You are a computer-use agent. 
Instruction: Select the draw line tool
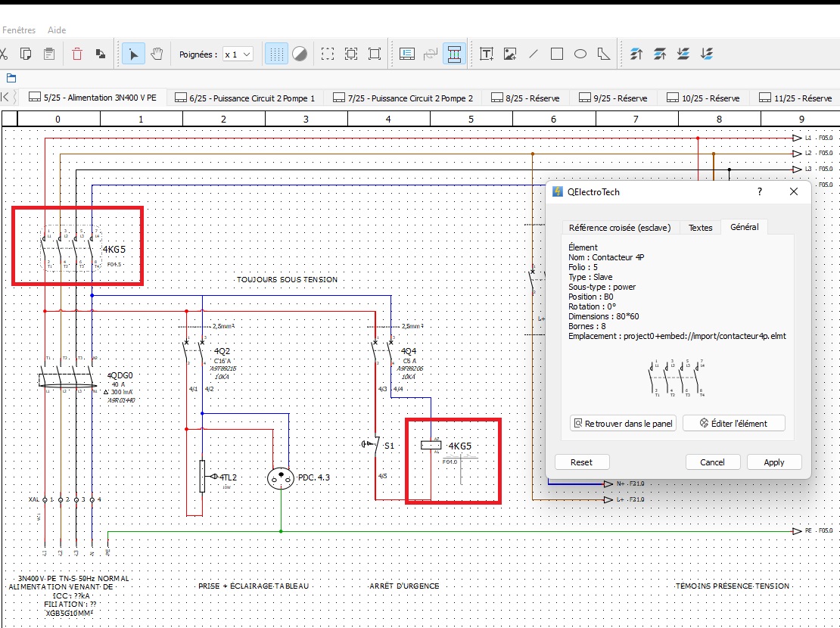[x=534, y=54]
